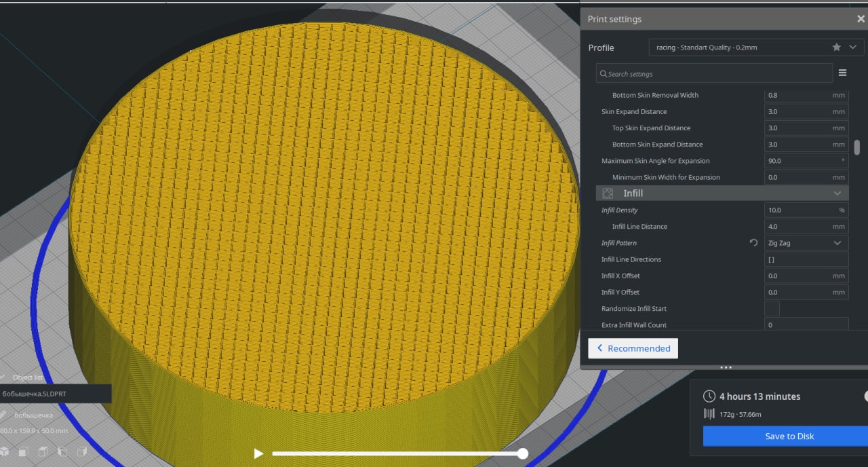Viewport: 868px width, 467px height.
Task: Click the Infill category icon
Action: pos(608,193)
